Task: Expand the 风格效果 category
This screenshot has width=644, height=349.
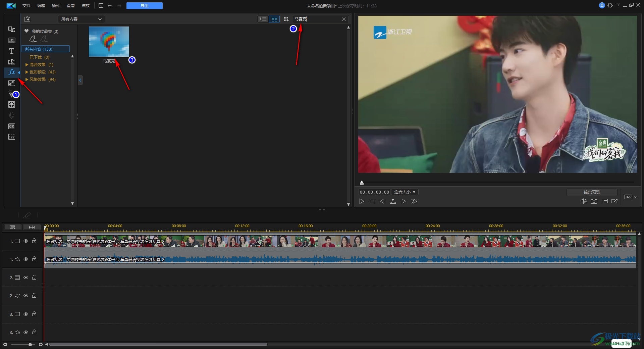Action: (27, 79)
